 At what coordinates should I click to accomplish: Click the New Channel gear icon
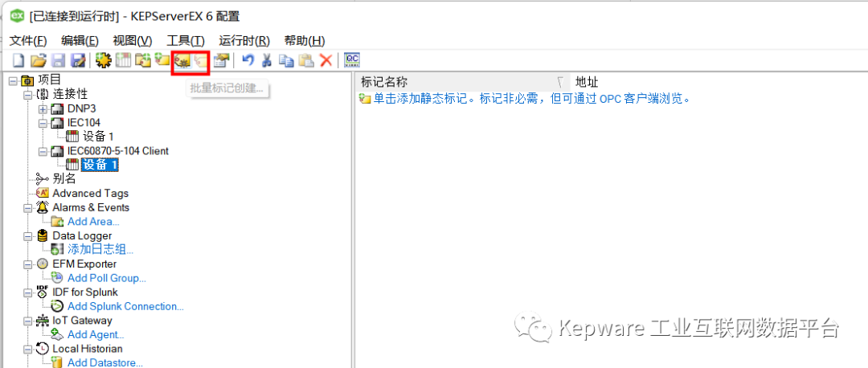point(103,60)
